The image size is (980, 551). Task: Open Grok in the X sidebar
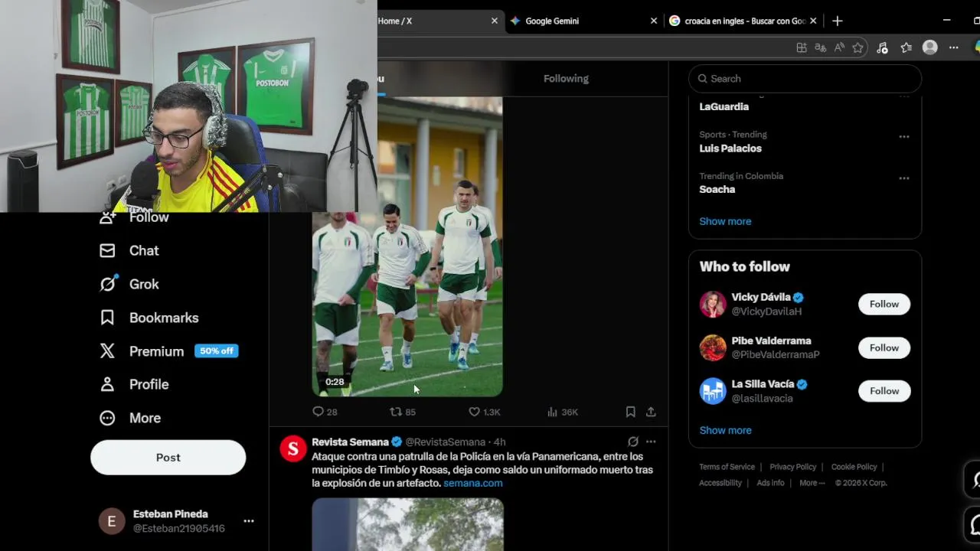tap(129, 284)
